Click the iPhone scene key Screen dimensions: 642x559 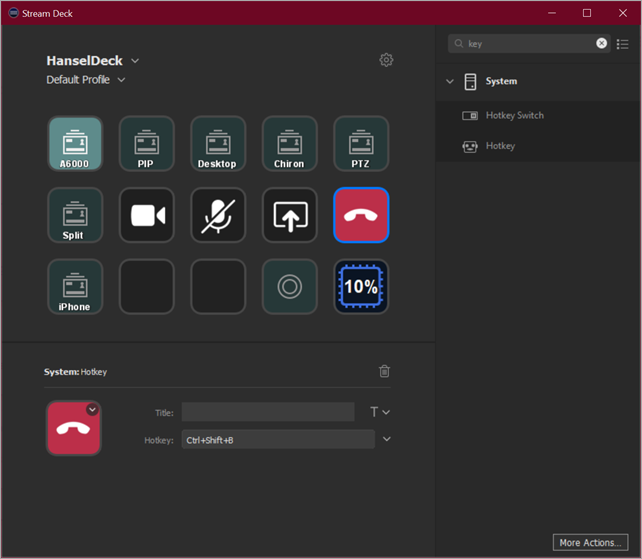[x=75, y=287]
